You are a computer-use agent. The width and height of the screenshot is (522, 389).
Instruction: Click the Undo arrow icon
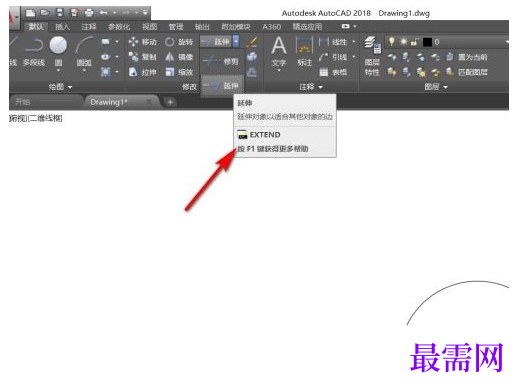[x=104, y=13]
